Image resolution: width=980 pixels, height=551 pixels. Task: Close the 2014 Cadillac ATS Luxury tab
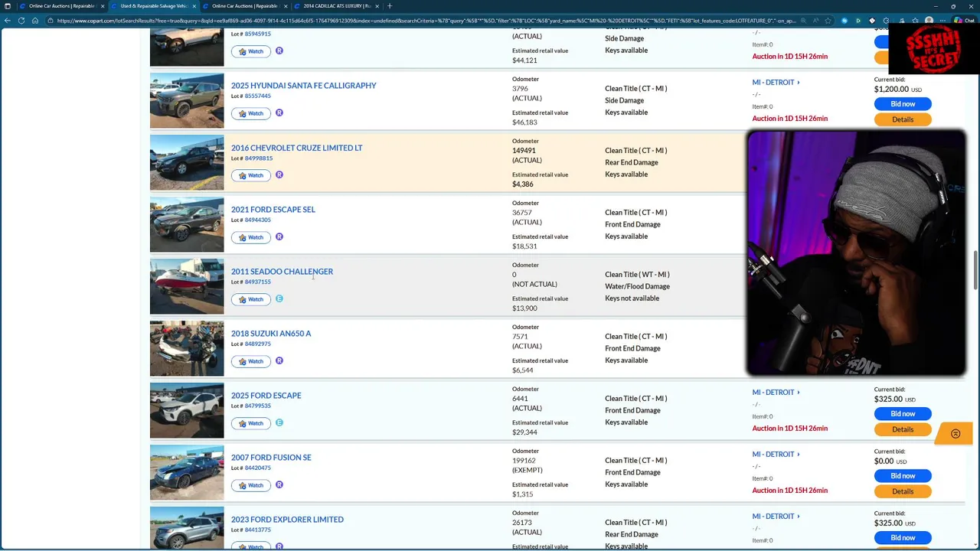coord(377,6)
